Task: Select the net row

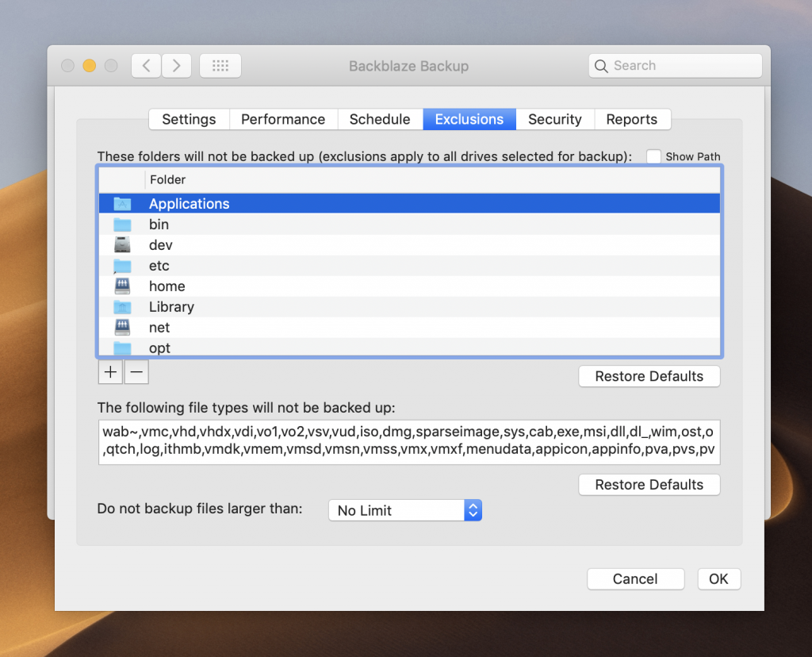Action: coord(409,328)
